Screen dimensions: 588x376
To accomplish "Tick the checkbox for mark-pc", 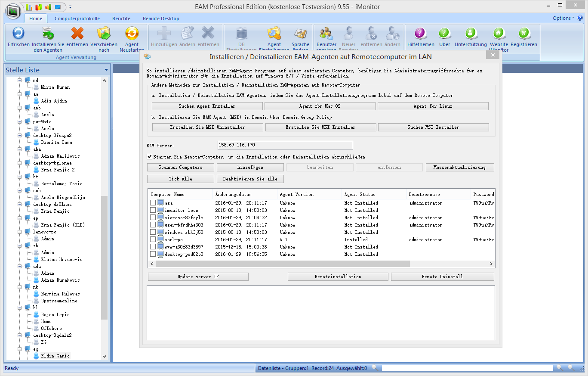I will (153, 239).
